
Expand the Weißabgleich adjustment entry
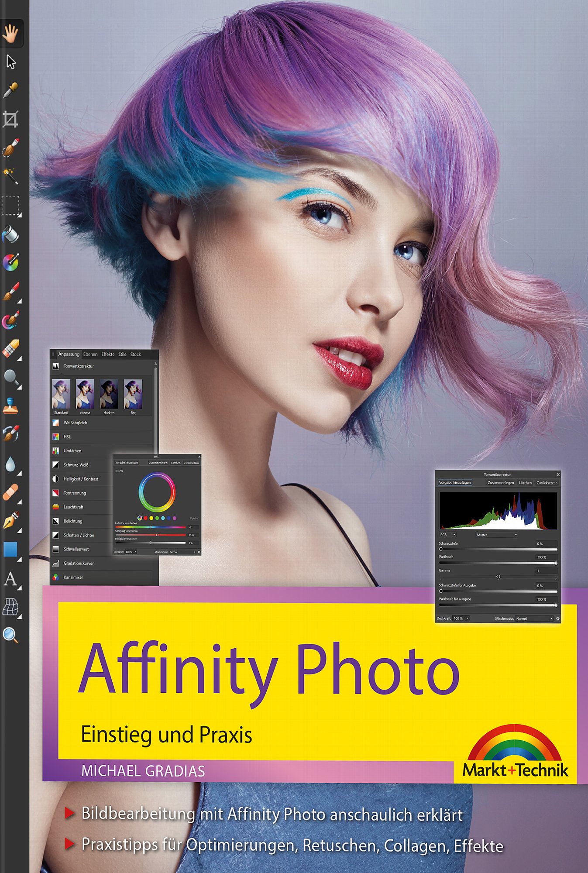click(x=102, y=423)
